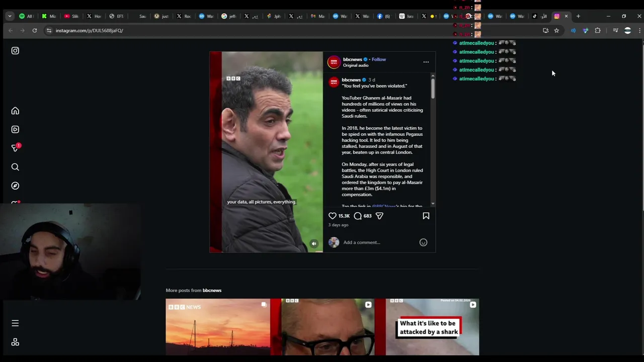
Task: Open comments via the speech bubble icon
Action: pyautogui.click(x=358, y=216)
